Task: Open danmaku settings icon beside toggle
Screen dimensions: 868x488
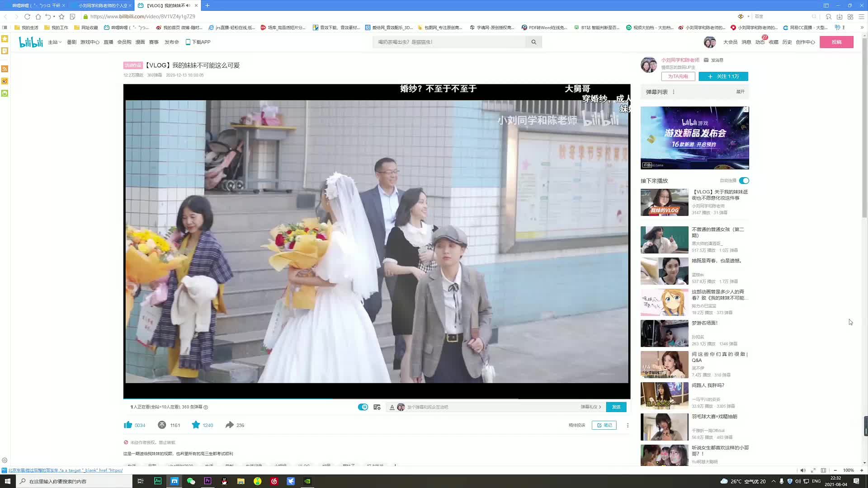Action: [377, 407]
